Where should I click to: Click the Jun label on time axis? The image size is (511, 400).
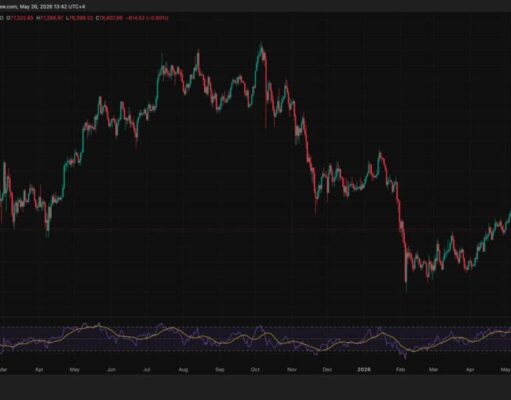[x=111, y=370]
